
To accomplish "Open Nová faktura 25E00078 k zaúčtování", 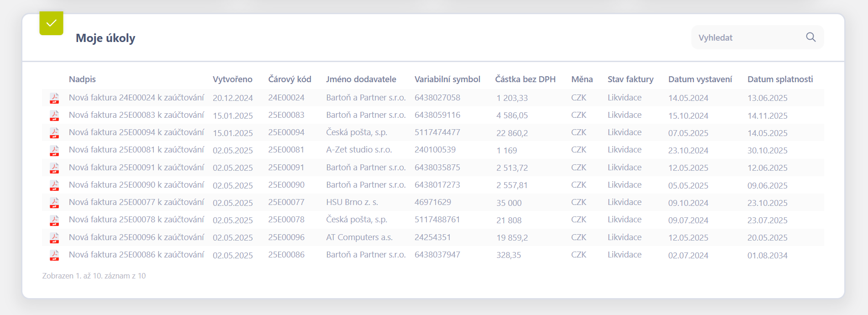I will coord(136,220).
